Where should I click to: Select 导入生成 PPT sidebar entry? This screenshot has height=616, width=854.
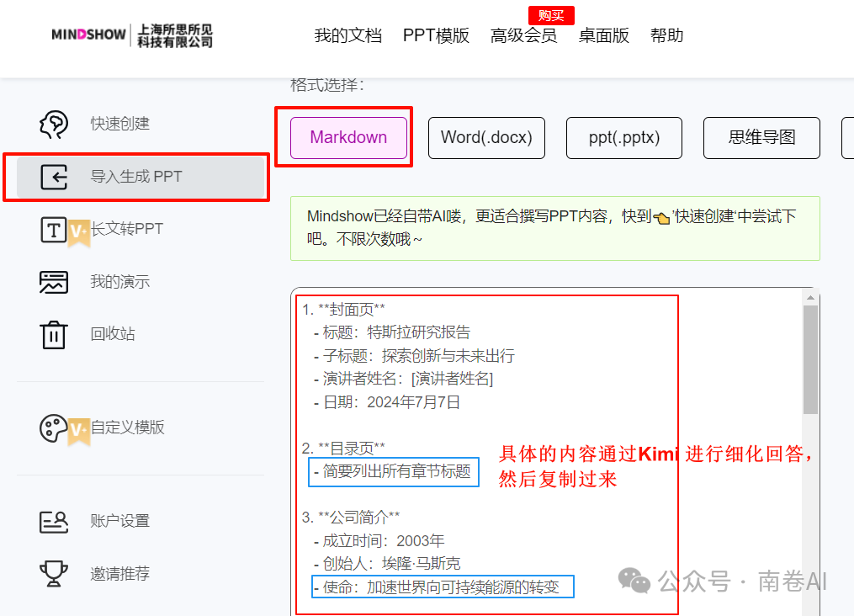141,177
